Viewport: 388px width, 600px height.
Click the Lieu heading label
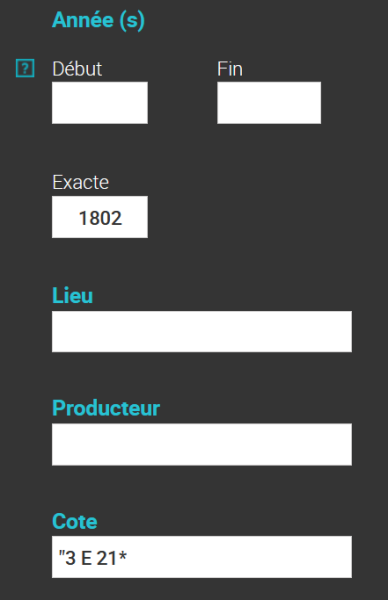72,295
